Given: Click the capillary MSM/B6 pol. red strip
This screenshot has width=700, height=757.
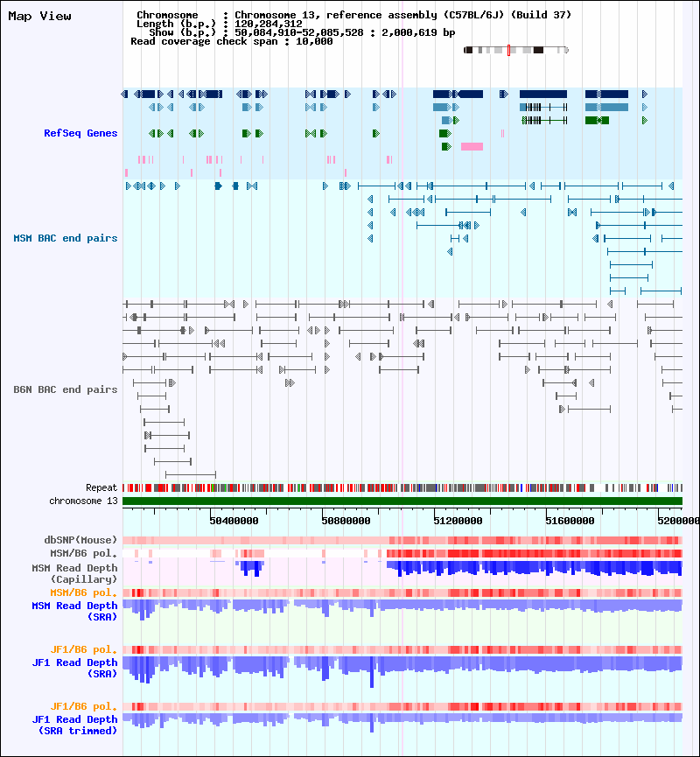Looking at the screenshot, I should coord(402,553).
